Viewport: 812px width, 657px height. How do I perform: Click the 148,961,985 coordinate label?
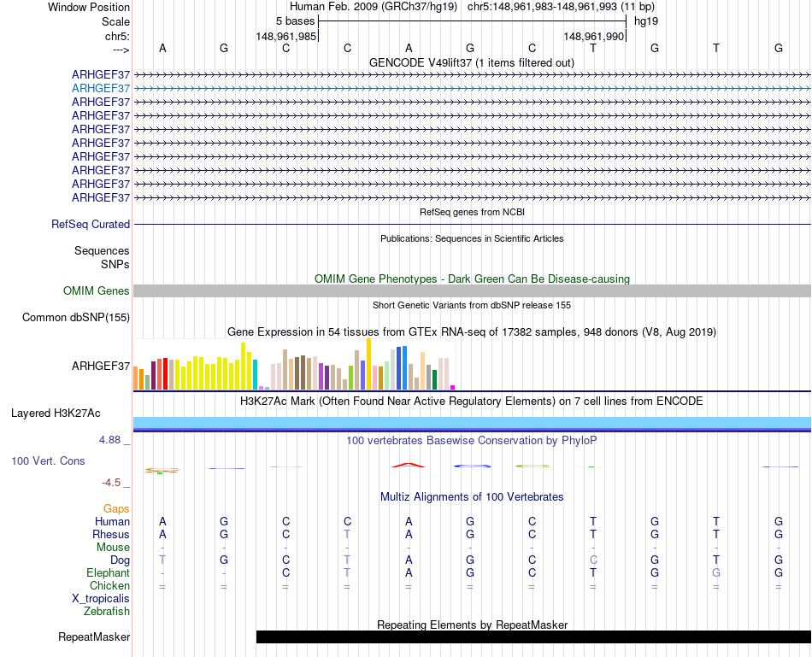point(285,36)
